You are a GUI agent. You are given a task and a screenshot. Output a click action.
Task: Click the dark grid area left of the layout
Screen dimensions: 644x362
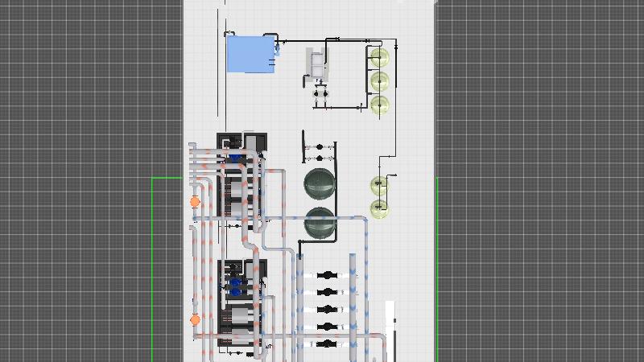[80, 121]
